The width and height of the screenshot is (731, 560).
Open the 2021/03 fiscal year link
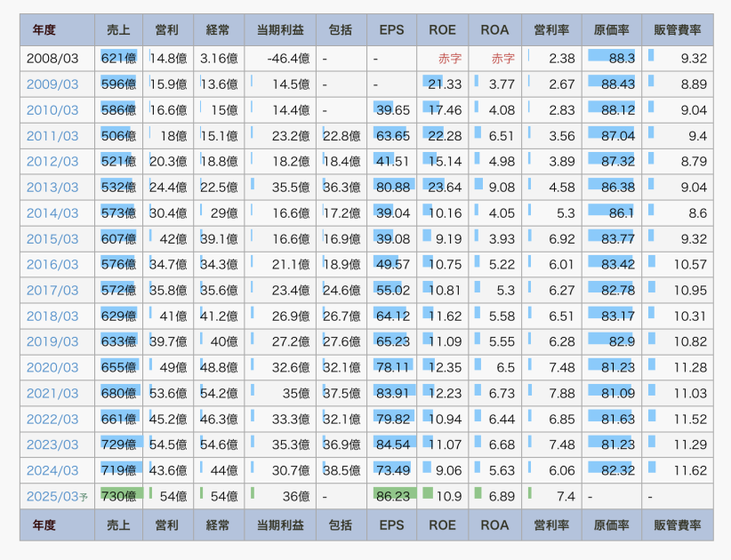tap(52, 394)
